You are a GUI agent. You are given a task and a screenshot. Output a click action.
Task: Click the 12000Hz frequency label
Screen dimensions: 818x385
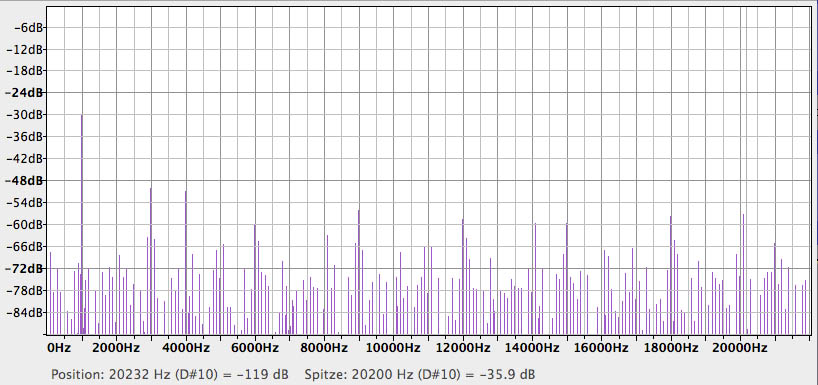pyautogui.click(x=463, y=347)
